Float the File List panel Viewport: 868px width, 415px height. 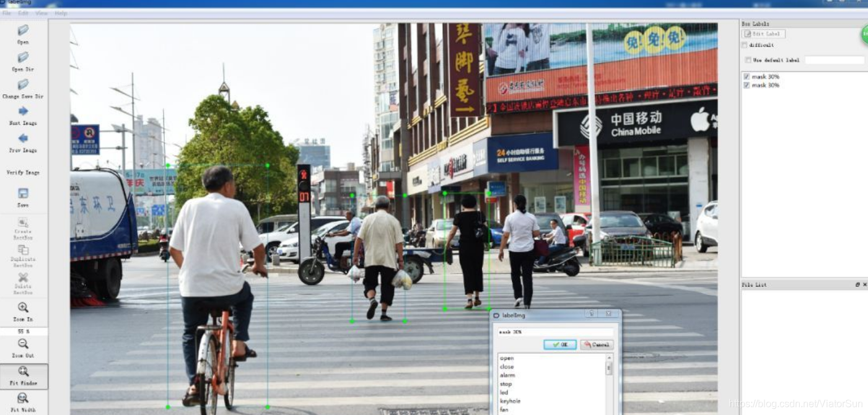(857, 284)
